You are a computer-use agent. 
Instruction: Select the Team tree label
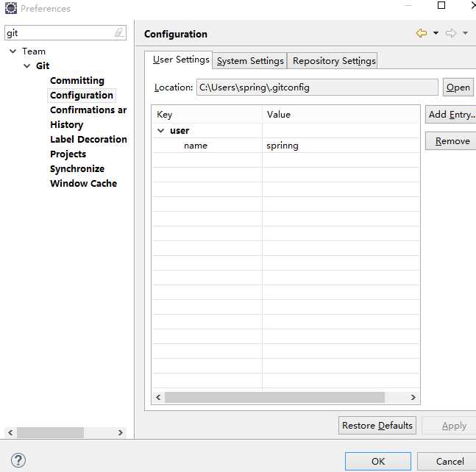pyautogui.click(x=34, y=51)
